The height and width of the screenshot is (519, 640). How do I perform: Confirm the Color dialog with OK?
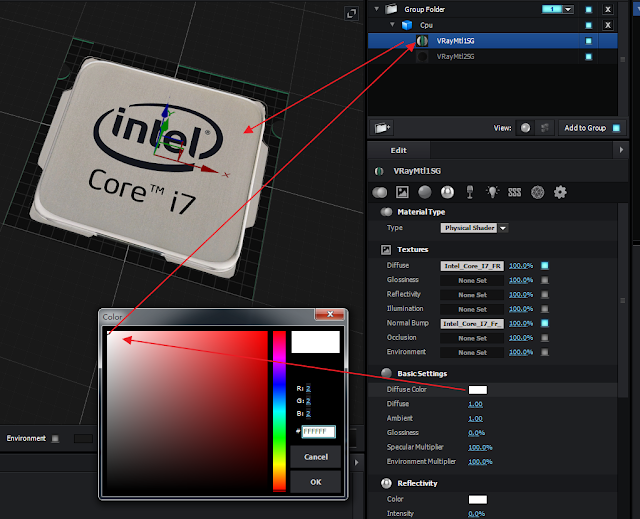pos(316,482)
